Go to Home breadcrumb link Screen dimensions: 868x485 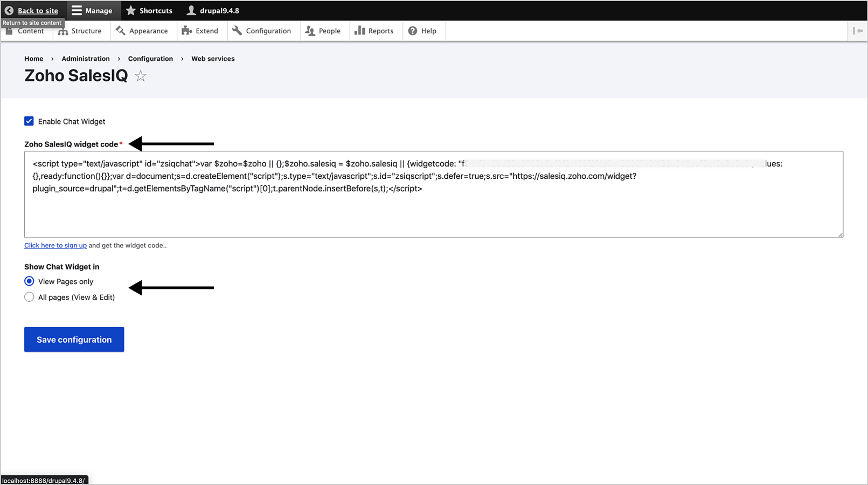pos(34,59)
